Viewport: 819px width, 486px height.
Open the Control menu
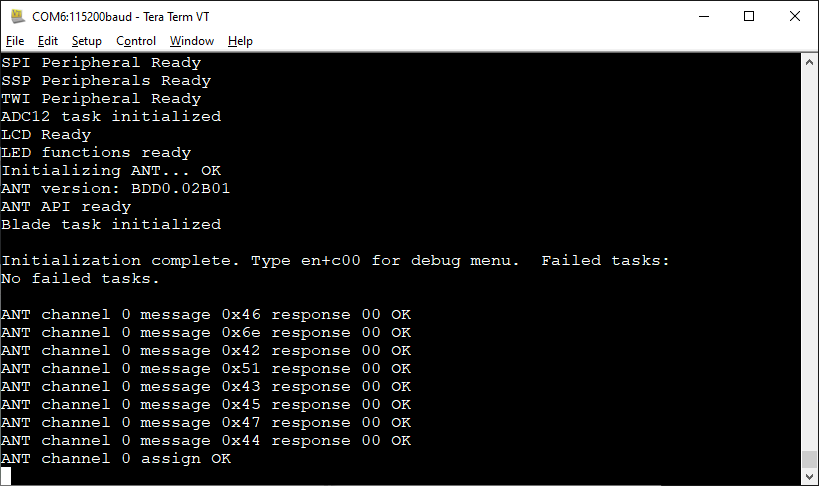[136, 41]
